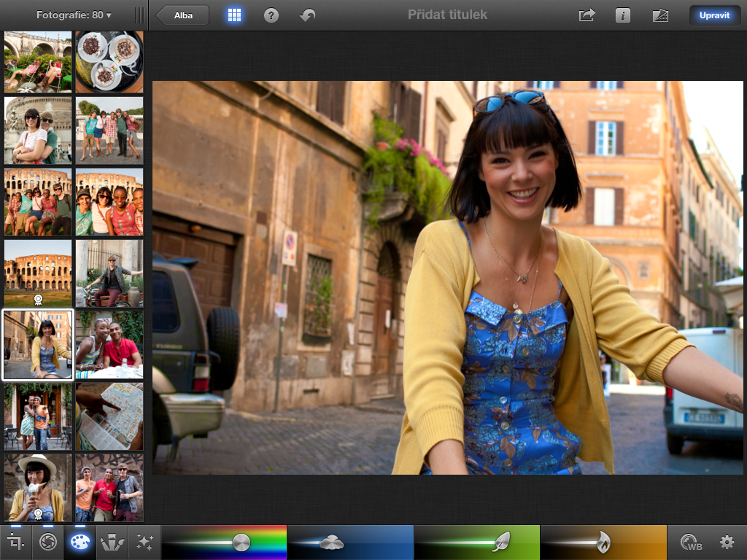Show photo info panel
The width and height of the screenshot is (747, 560).
click(x=622, y=15)
